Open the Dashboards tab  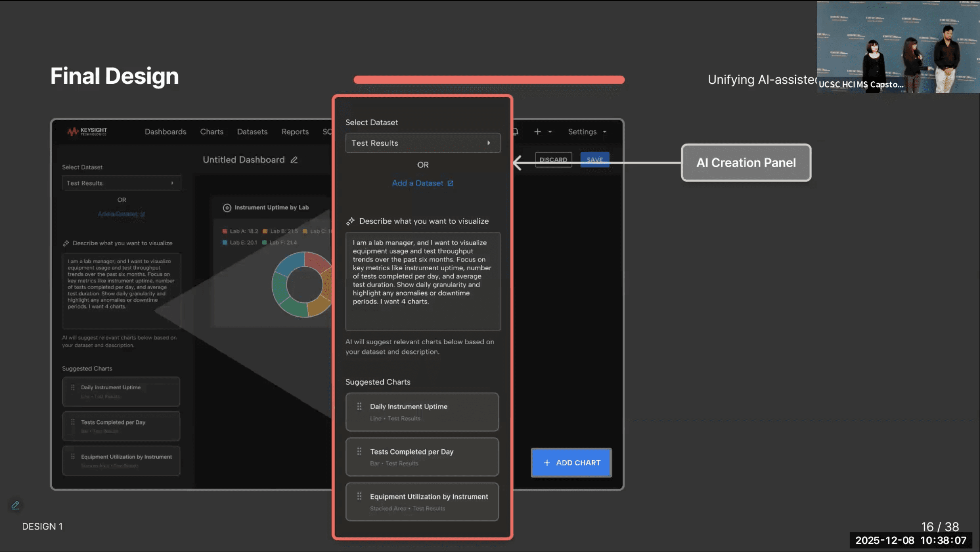tap(166, 132)
